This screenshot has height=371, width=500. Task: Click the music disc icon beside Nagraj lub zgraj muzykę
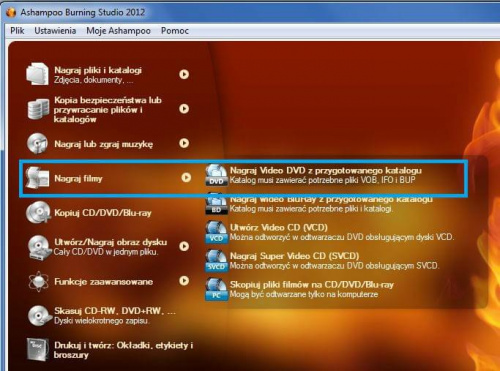point(37,143)
